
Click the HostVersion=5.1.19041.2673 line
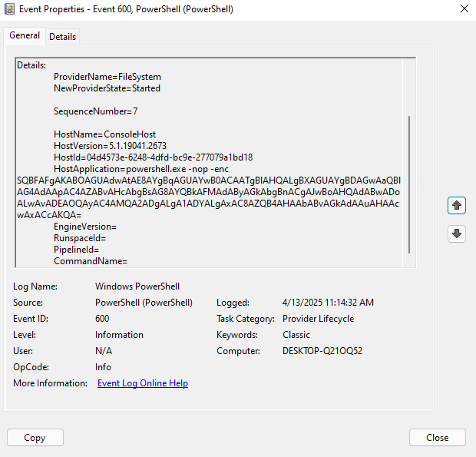point(111,146)
